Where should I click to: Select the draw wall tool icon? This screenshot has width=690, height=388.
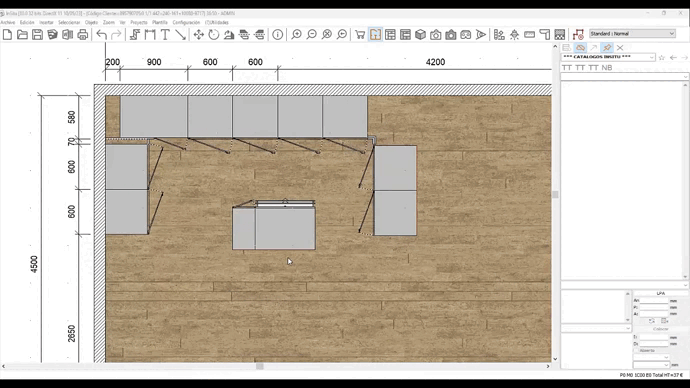pos(135,34)
